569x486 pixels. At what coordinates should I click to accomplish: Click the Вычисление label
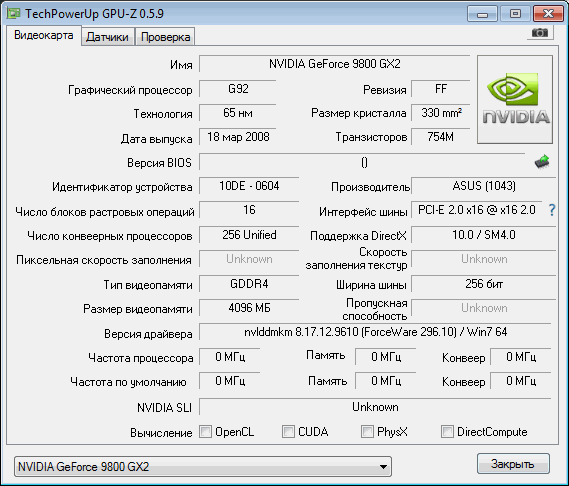tap(161, 433)
